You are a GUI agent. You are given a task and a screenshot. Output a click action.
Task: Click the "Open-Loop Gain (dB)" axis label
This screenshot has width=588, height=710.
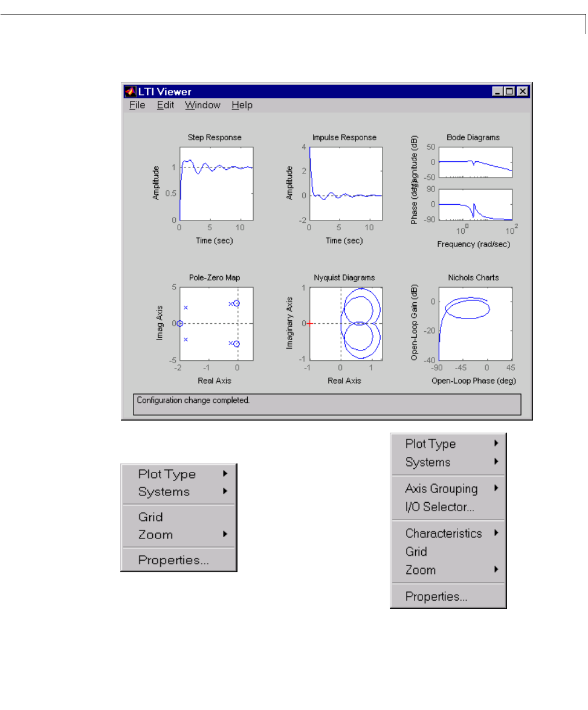click(x=414, y=323)
